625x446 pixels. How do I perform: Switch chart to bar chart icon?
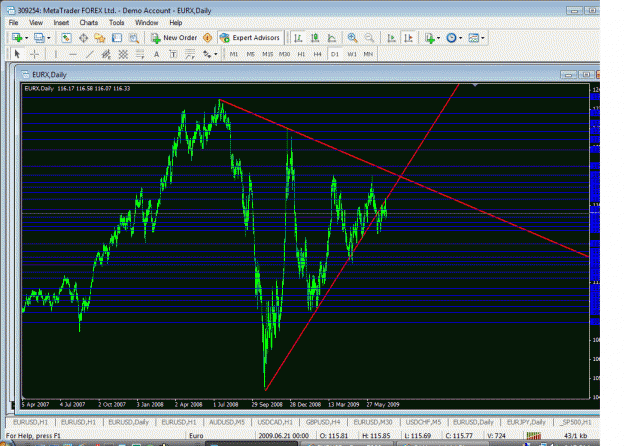pyautogui.click(x=298, y=38)
